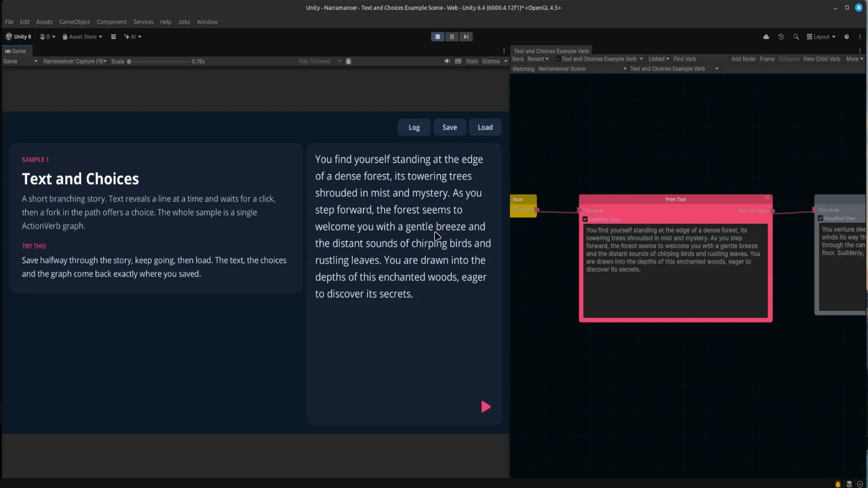868x488 pixels.
Task: Click the Unity 6 logo button
Action: 18,37
